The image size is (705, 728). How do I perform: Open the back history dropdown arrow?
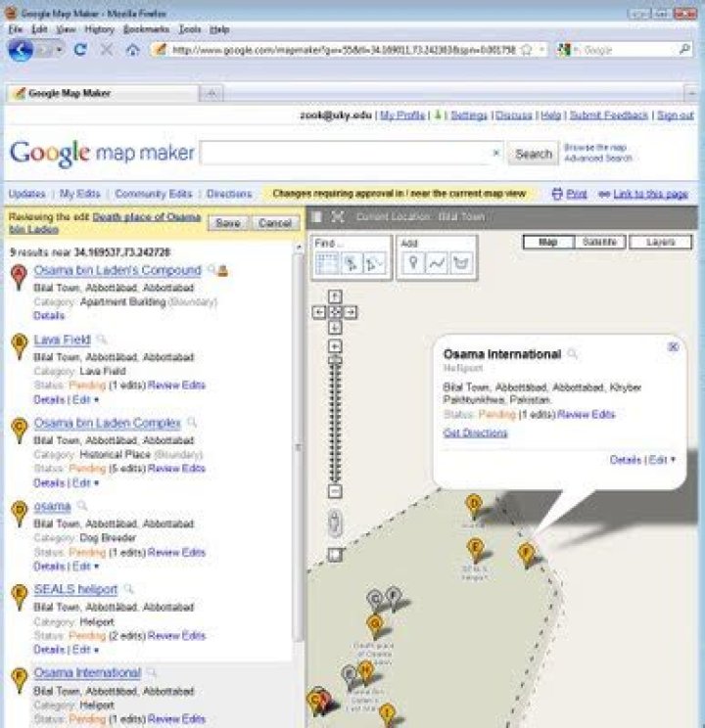(x=59, y=49)
